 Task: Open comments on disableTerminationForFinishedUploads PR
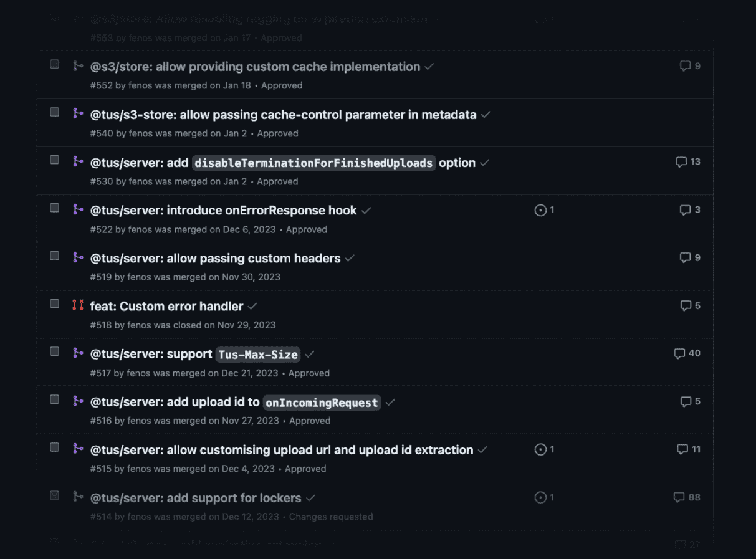[x=682, y=162]
